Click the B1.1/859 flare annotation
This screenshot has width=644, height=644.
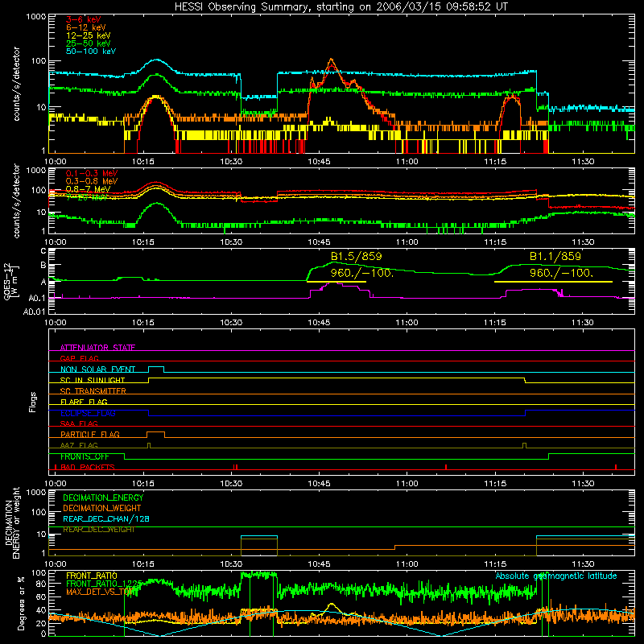555,256
